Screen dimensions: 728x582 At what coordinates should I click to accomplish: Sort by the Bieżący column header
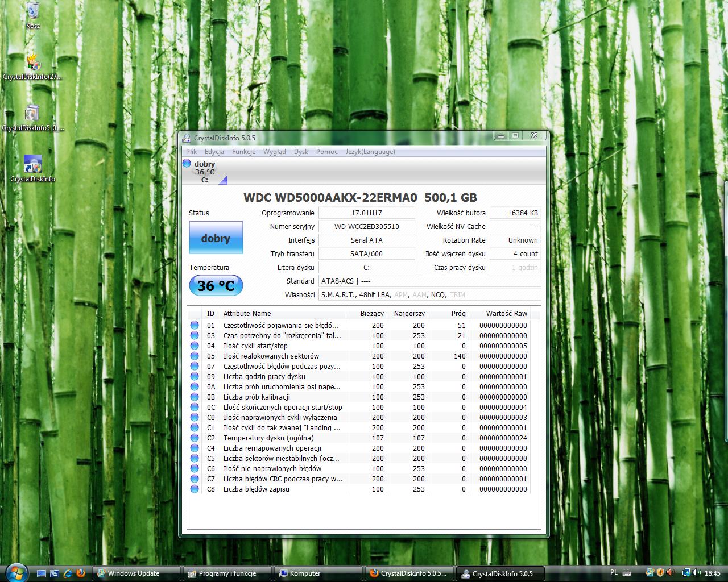[x=366, y=313]
